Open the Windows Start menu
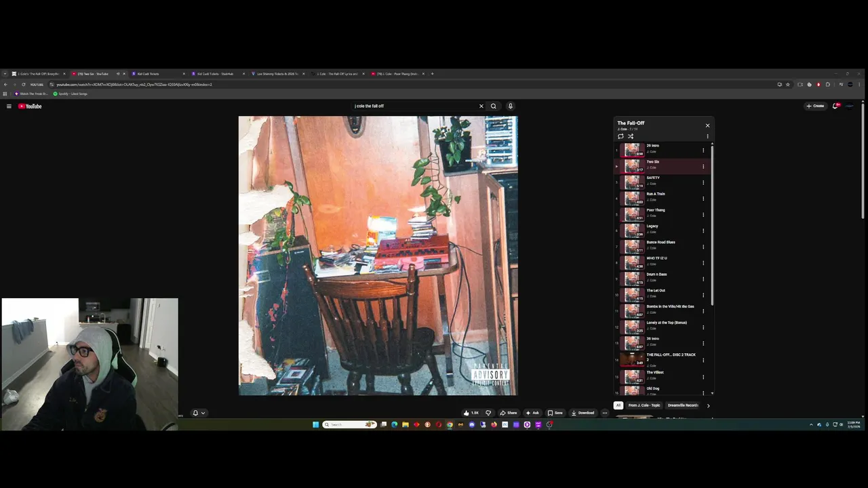 [315, 425]
